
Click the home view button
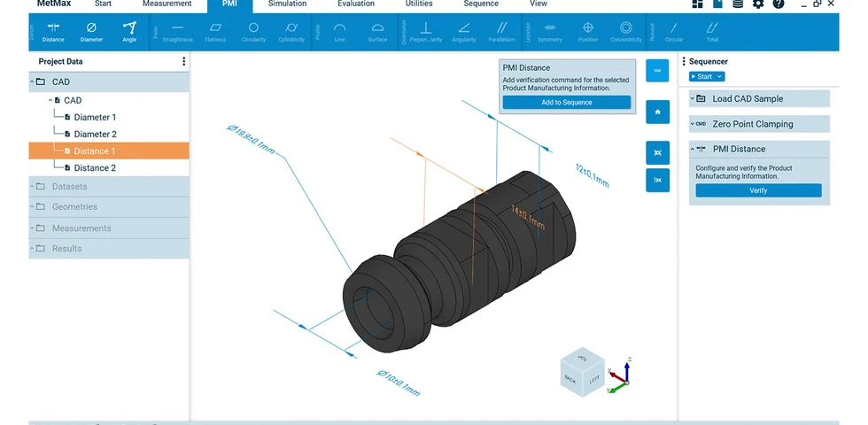[x=657, y=112]
